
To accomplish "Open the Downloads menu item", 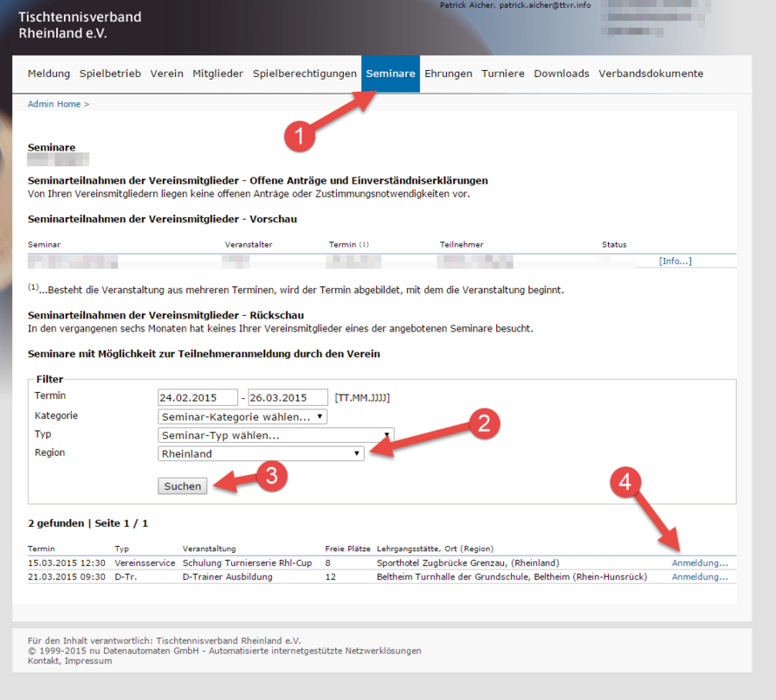I will click(562, 73).
